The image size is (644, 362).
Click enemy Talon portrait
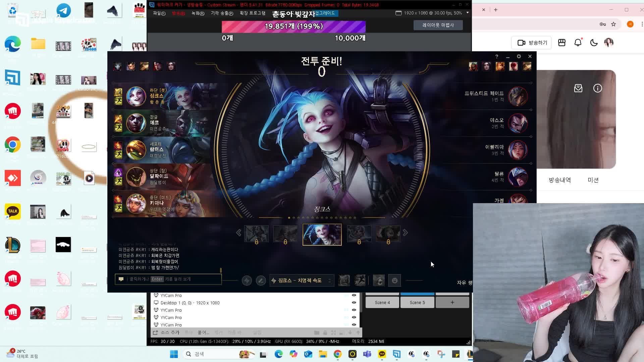518,177
